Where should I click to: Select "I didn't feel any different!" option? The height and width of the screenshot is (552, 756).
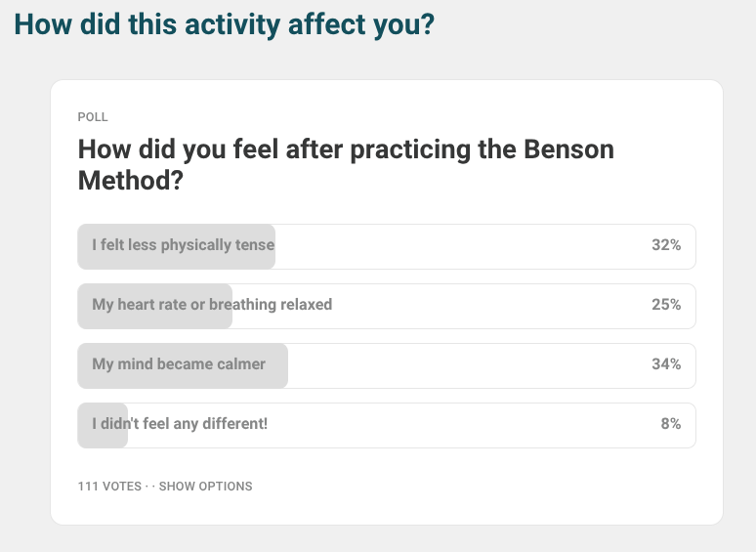point(386,425)
